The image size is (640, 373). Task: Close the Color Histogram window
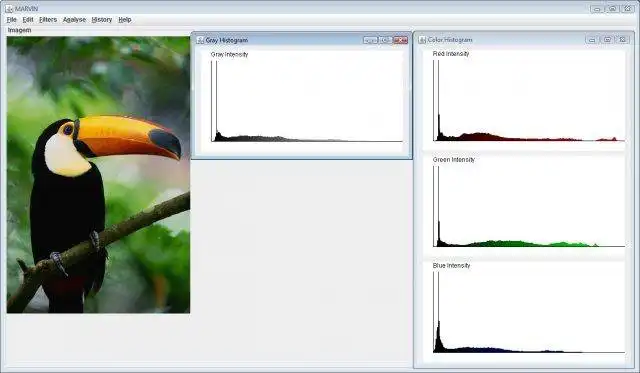[x=622, y=40]
